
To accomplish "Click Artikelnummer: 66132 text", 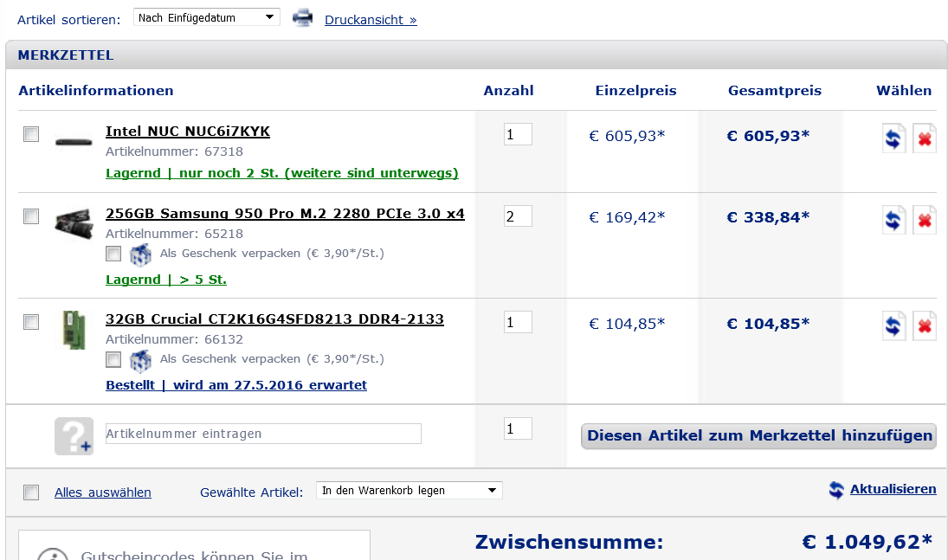I will click(x=174, y=339).
